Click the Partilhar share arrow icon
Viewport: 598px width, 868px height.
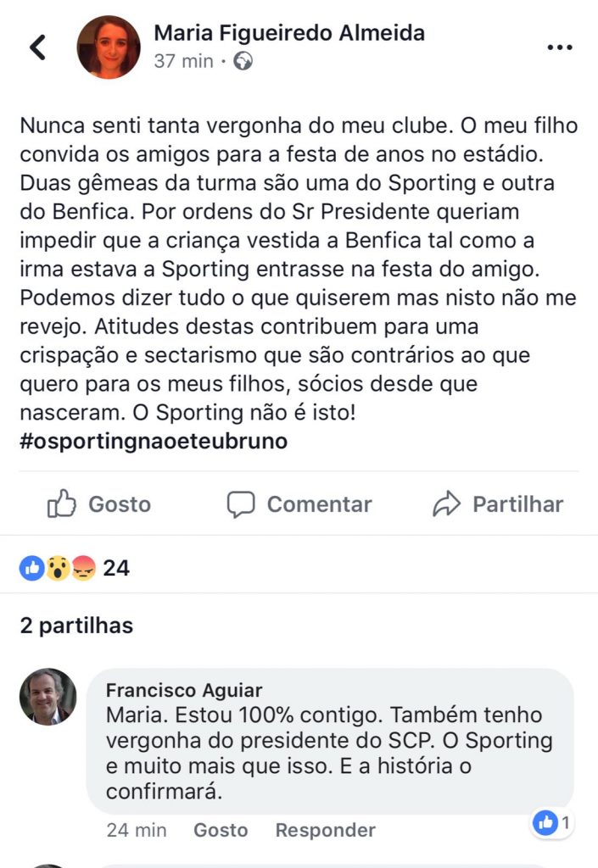pos(446,504)
